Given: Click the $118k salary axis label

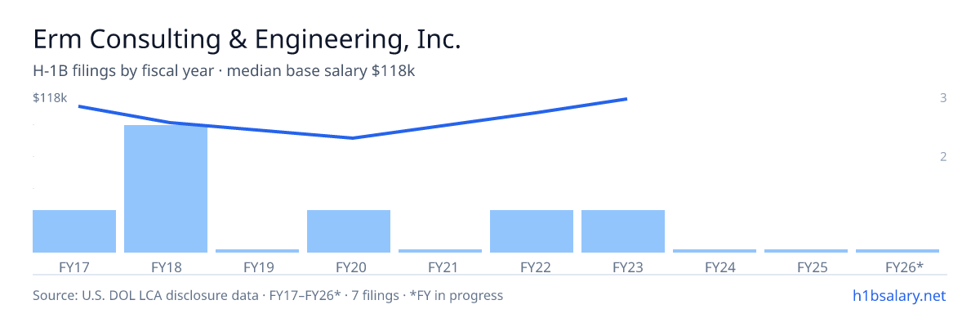Looking at the screenshot, I should pos(50,98).
